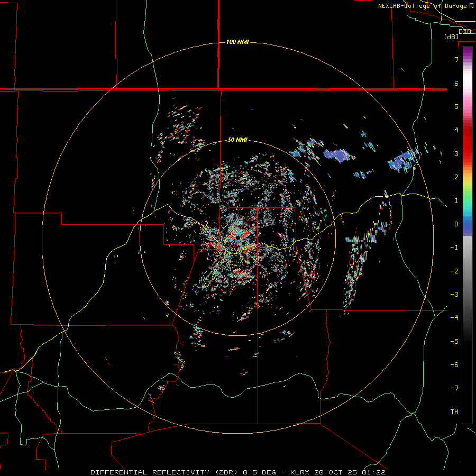Click the "DIFFERENTIAL REFLECTIVITY (ZDR)" caption text
The width and height of the screenshot is (476, 476).
tap(165, 472)
